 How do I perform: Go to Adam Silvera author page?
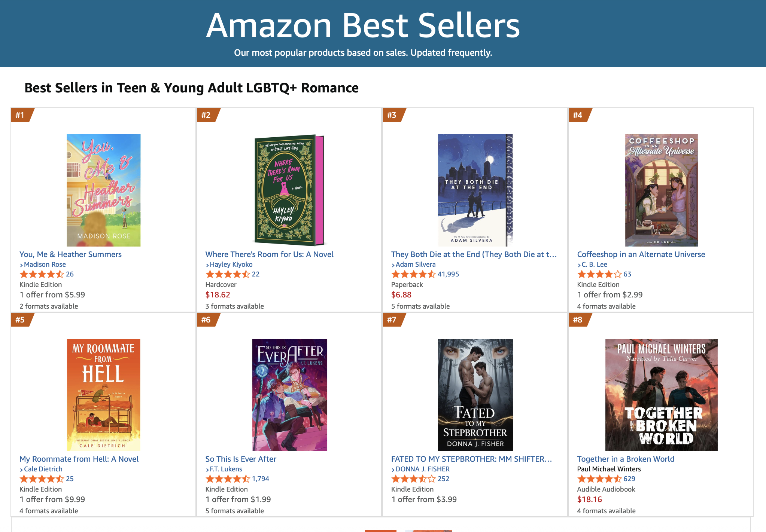pyautogui.click(x=416, y=265)
